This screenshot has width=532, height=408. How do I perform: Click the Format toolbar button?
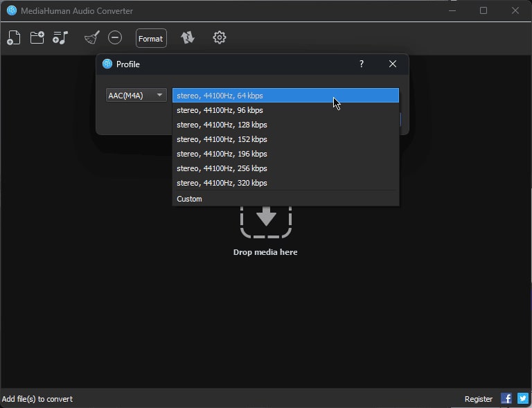pos(151,39)
